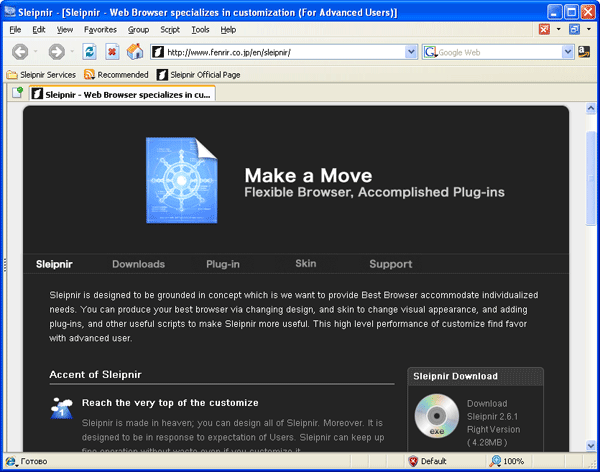Open the Skin page navigation link

[x=306, y=263]
